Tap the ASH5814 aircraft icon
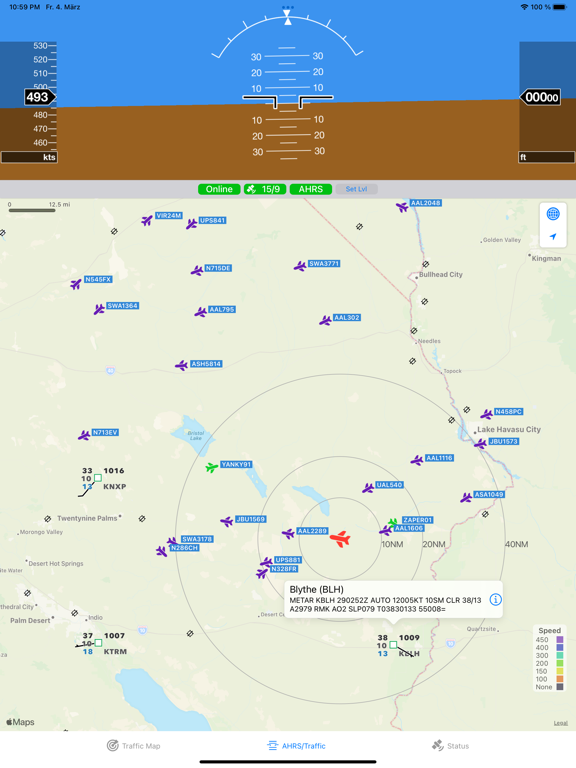576x768 pixels. [182, 365]
